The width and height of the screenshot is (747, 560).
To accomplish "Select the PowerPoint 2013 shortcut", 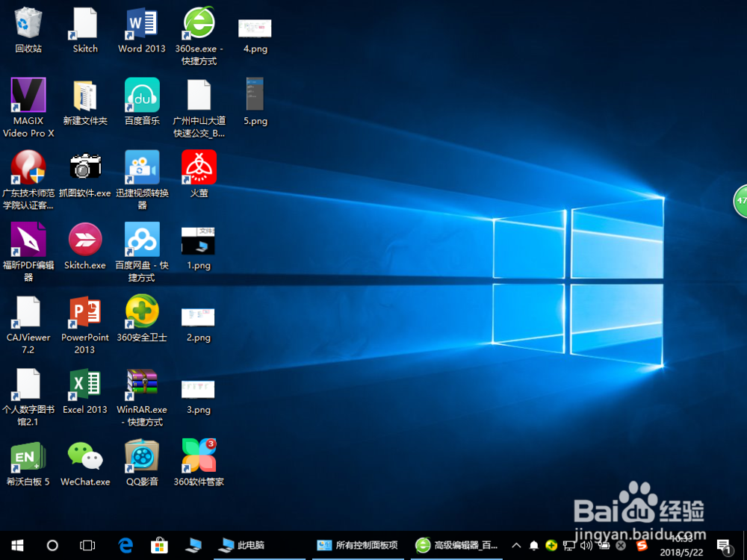I will (x=85, y=325).
